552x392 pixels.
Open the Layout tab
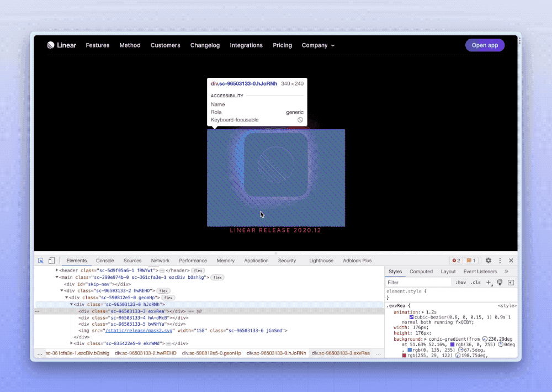coord(448,272)
